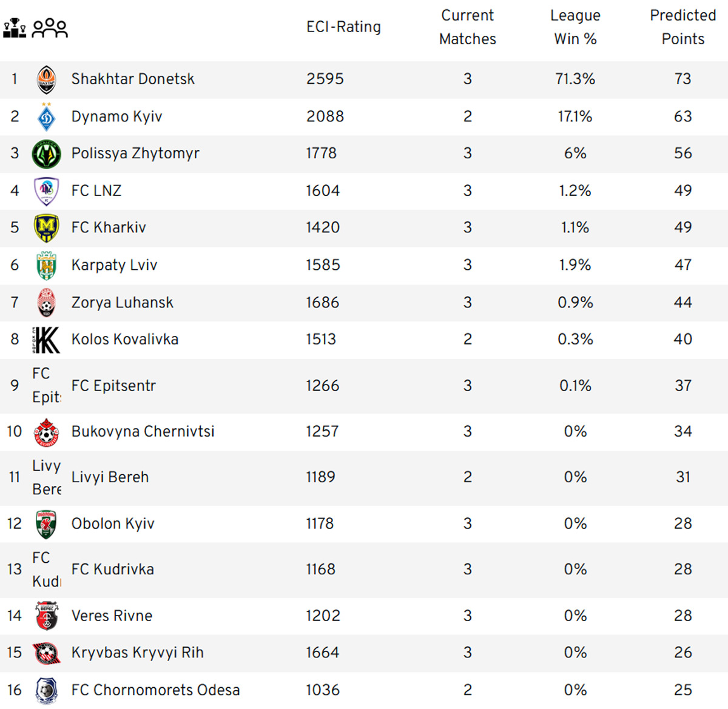Click the Karpaty Lviv club crest
The height and width of the screenshot is (709, 728).
click(x=47, y=266)
